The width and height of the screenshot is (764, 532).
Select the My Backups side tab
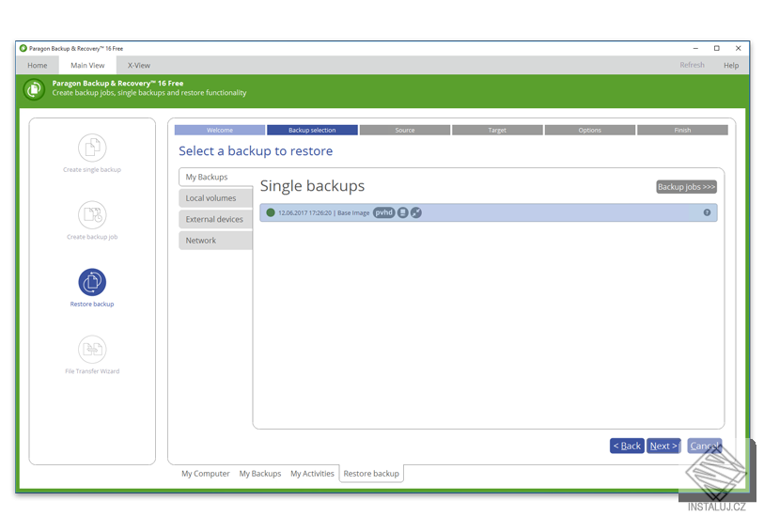click(x=215, y=177)
